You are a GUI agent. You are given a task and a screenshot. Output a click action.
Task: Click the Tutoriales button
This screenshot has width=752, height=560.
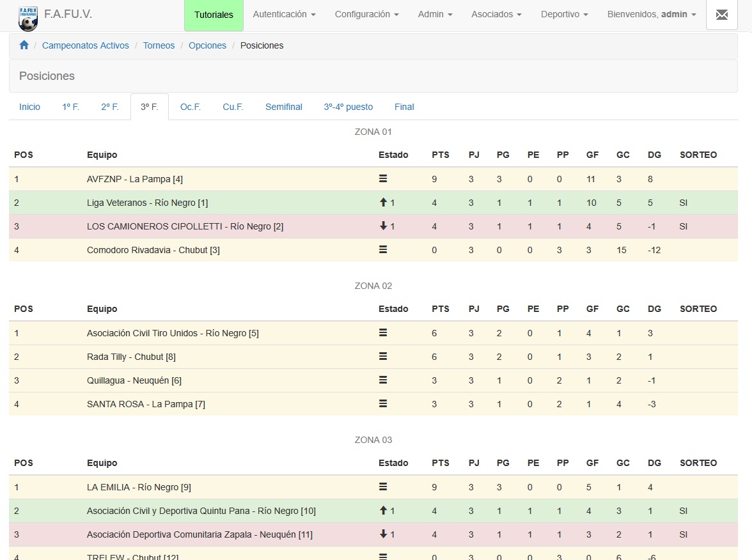point(214,15)
